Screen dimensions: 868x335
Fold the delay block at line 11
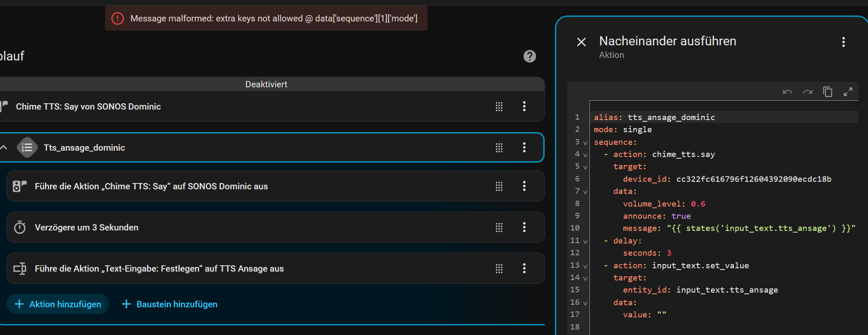(x=585, y=241)
